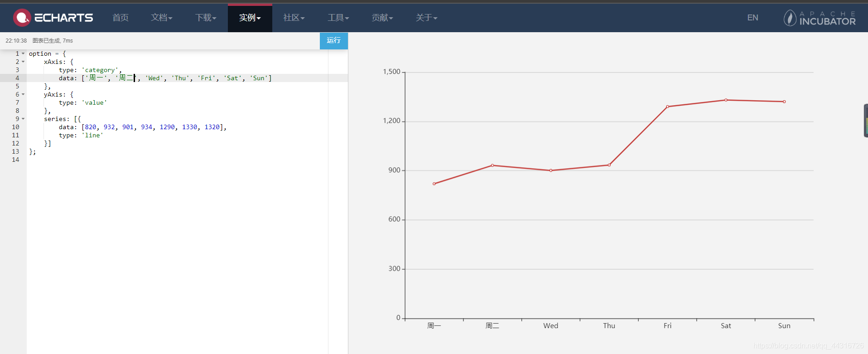Click the 900 y-axis label

394,170
